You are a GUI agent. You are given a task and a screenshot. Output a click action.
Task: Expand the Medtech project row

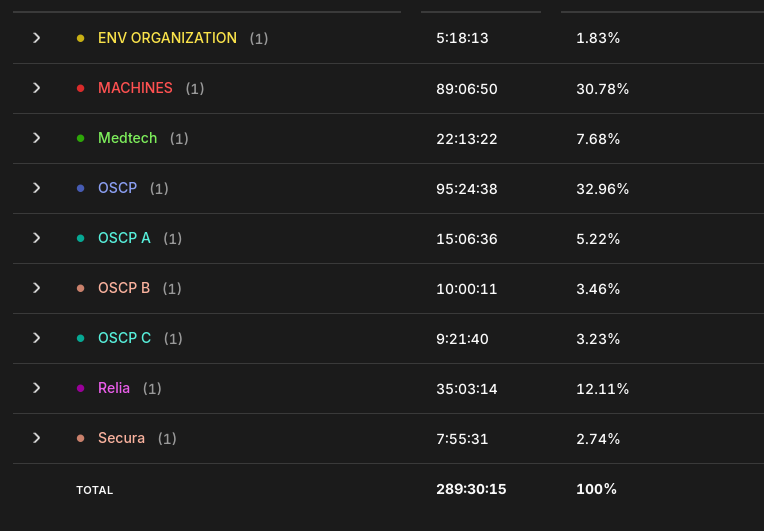(x=37, y=138)
